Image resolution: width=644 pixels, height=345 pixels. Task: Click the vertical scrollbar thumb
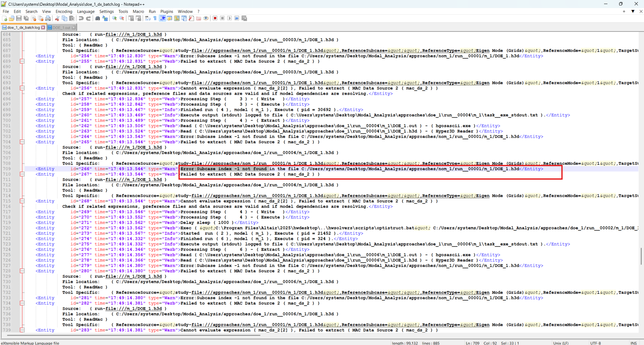(x=641, y=256)
